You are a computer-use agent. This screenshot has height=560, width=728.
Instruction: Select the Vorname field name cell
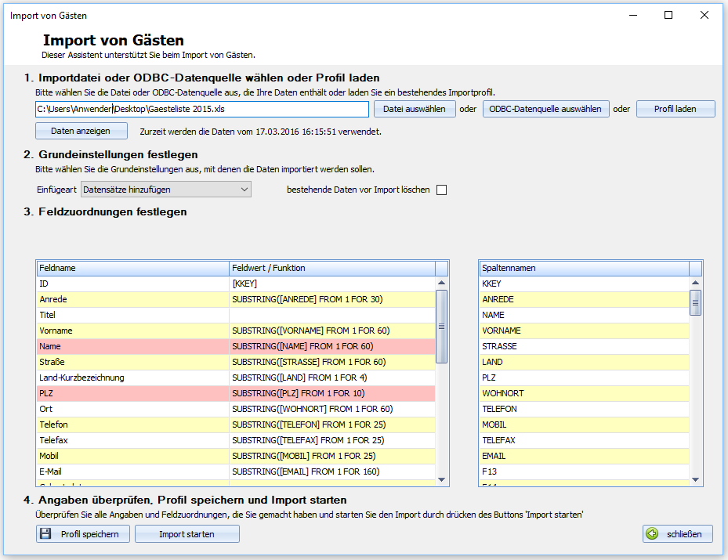pyautogui.click(x=132, y=331)
